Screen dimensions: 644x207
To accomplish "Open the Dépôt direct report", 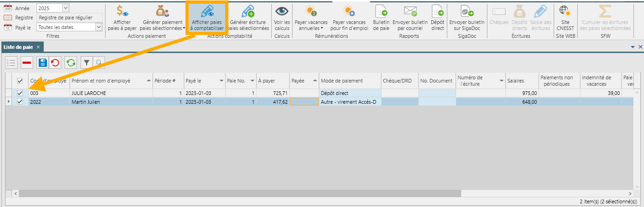I will (437, 18).
